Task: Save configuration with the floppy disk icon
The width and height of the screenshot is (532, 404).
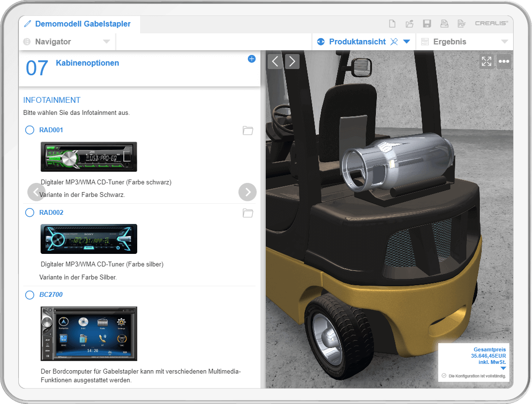Action: (x=427, y=24)
